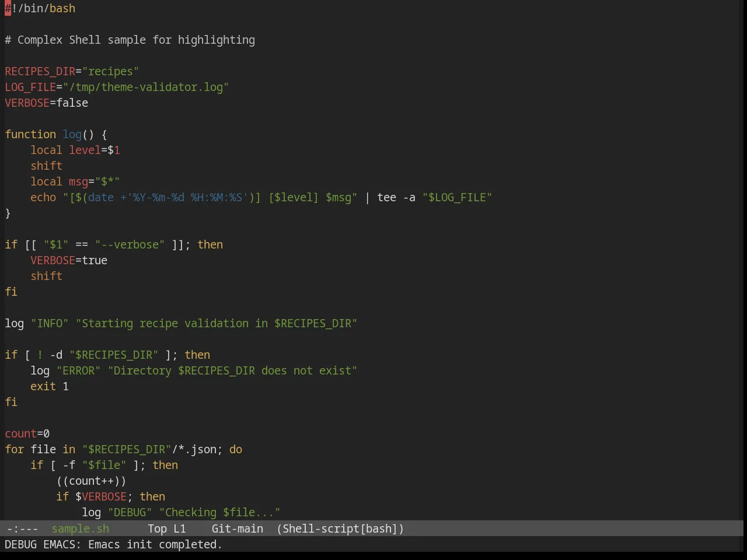The width and height of the screenshot is (747, 560).
Task: Click the "--verbose" string in the if condition
Action: [130, 244]
